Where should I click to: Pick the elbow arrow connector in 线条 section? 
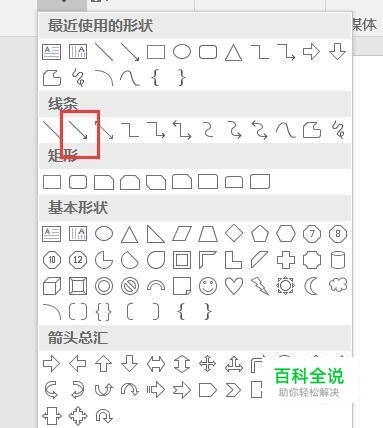[x=156, y=130]
